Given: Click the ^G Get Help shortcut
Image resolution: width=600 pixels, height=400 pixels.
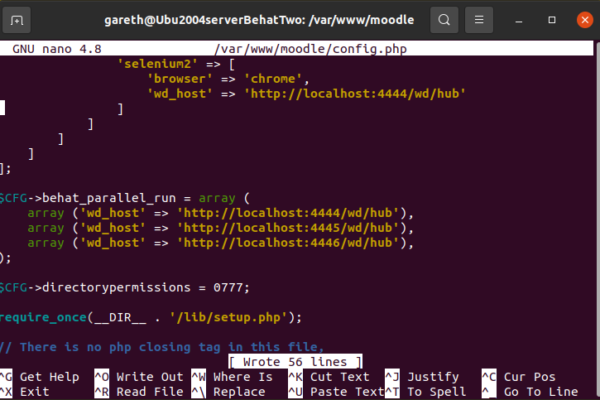Looking at the screenshot, I should tap(40, 377).
